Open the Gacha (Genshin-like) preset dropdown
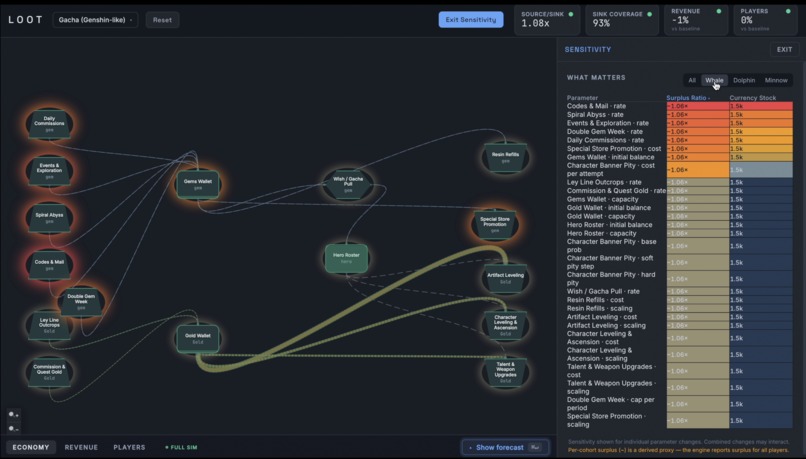This screenshot has height=459, width=806. [95, 20]
